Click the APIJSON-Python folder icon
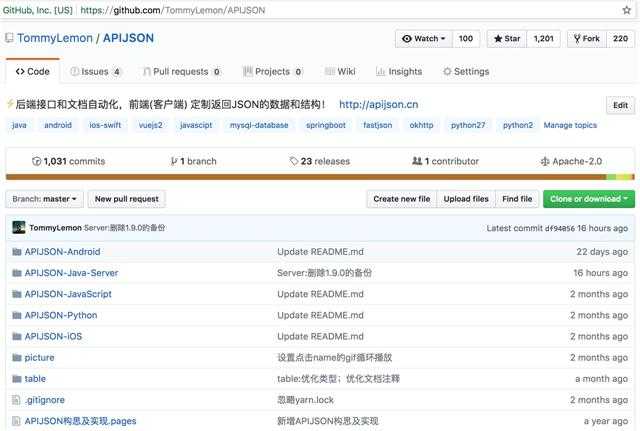The width and height of the screenshot is (640, 431). (17, 315)
